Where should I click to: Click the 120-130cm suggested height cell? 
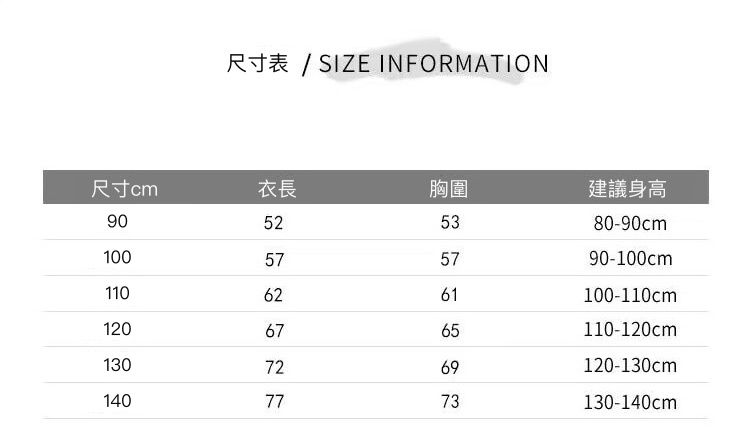click(x=630, y=366)
